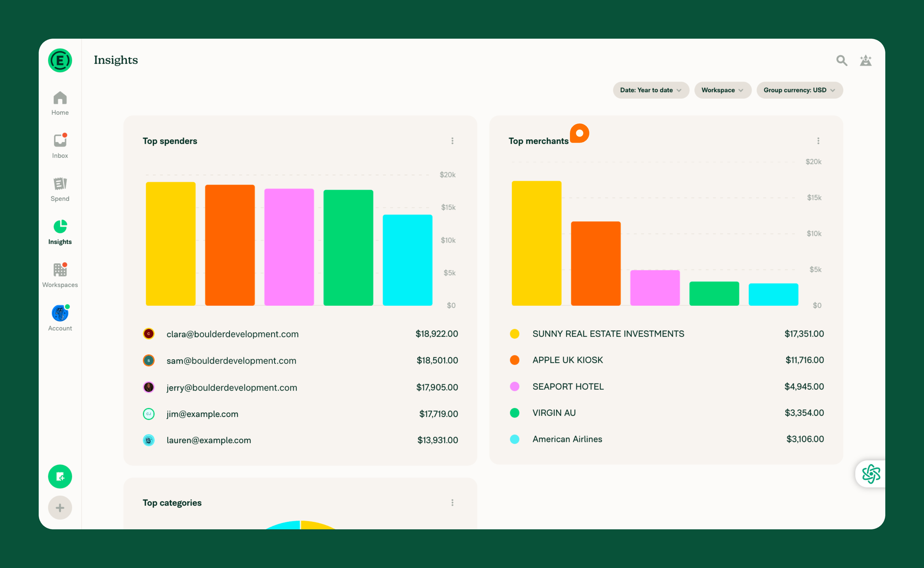The width and height of the screenshot is (924, 568).
Task: Select sam@boulderdevelopment.com row
Action: coord(300,360)
